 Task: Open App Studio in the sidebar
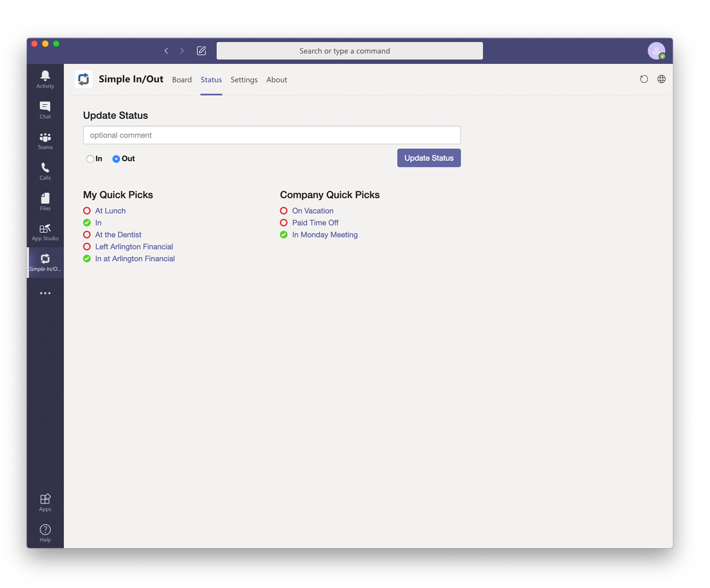coord(45,232)
